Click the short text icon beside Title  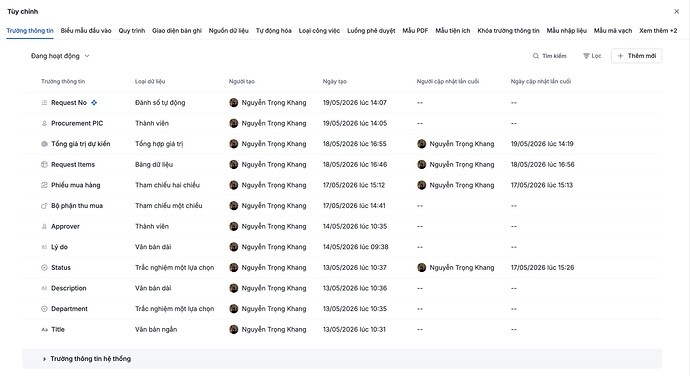pos(44,329)
